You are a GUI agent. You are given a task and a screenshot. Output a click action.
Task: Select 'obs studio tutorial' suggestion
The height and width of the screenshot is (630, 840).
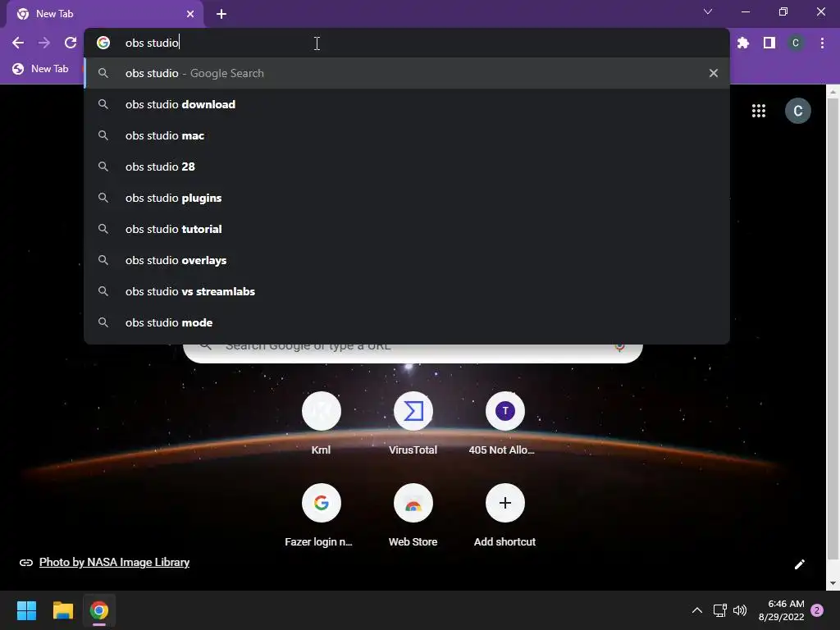[407, 229]
